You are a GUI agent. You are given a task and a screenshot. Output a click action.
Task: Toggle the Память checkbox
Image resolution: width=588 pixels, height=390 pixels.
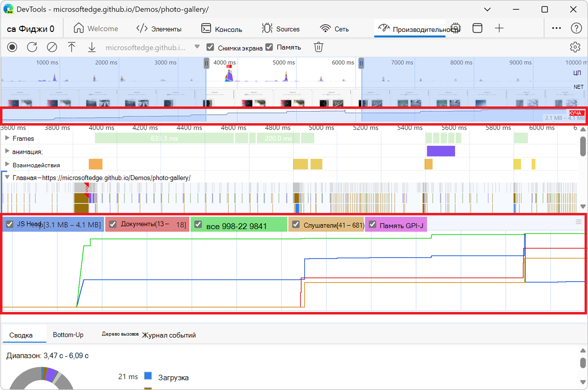pyautogui.click(x=269, y=47)
